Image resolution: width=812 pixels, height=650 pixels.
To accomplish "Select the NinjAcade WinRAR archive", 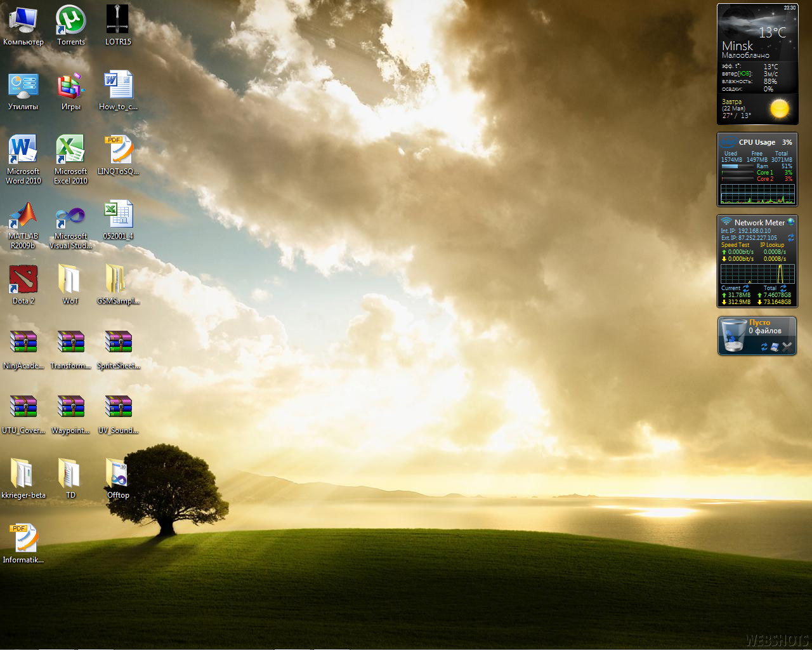I will pos(23,342).
